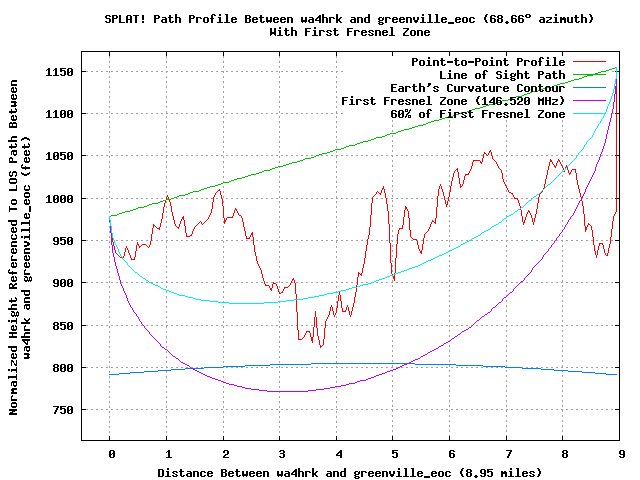The width and height of the screenshot is (640, 480).
Task: Click the 'Line of Sight Path' legend label
Action: pos(502,75)
